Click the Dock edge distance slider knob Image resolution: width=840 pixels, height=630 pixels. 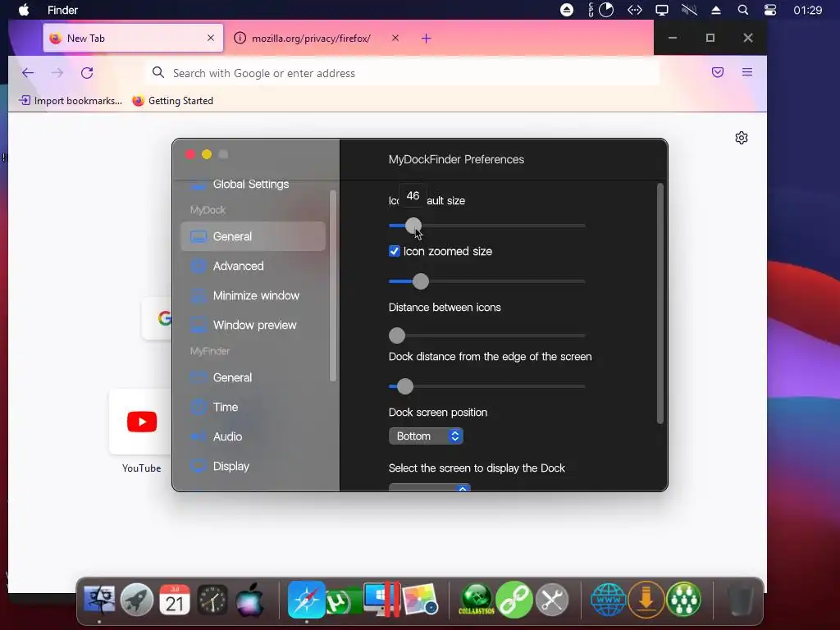pos(405,386)
